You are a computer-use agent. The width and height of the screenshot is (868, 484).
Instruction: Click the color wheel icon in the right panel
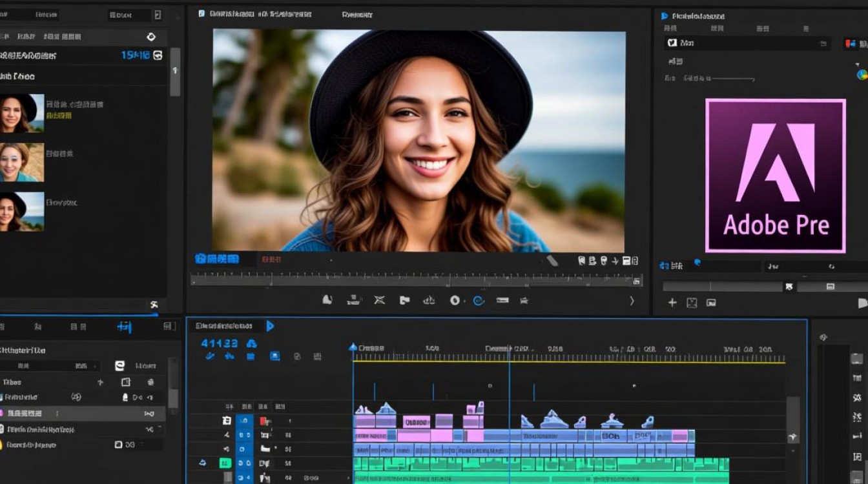pos(862,74)
